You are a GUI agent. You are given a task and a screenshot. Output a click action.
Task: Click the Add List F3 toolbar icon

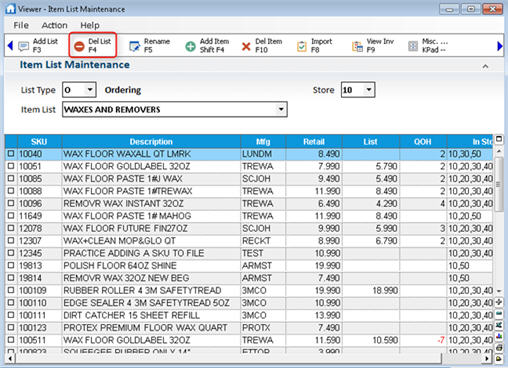click(x=24, y=46)
